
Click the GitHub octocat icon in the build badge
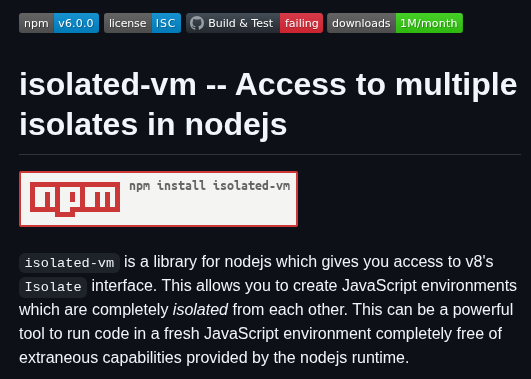[197, 23]
